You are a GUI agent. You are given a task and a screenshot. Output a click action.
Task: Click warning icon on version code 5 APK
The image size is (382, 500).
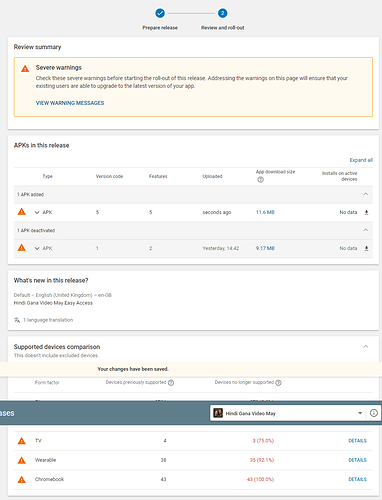(x=22, y=212)
